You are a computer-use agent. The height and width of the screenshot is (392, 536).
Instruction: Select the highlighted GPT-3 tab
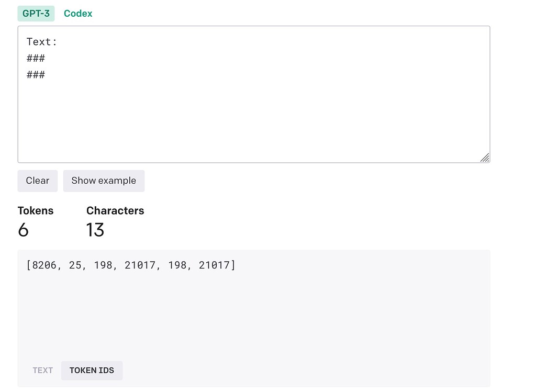[x=36, y=13]
